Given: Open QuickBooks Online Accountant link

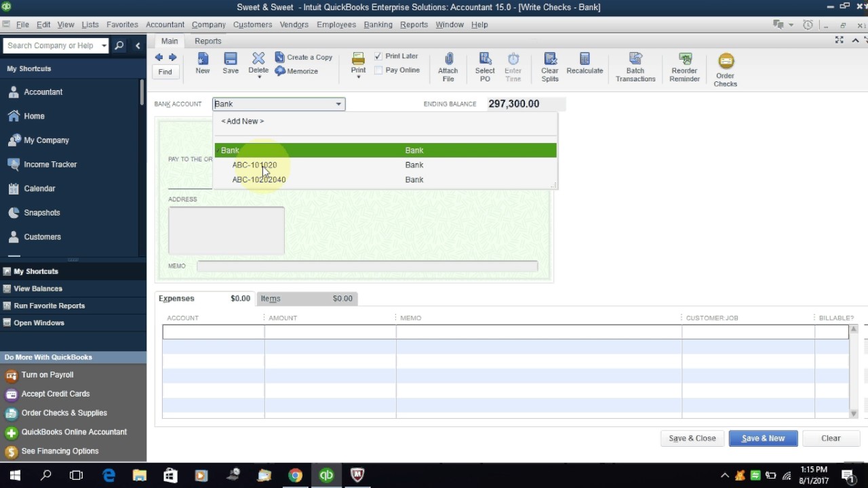Looking at the screenshot, I should tap(74, 432).
